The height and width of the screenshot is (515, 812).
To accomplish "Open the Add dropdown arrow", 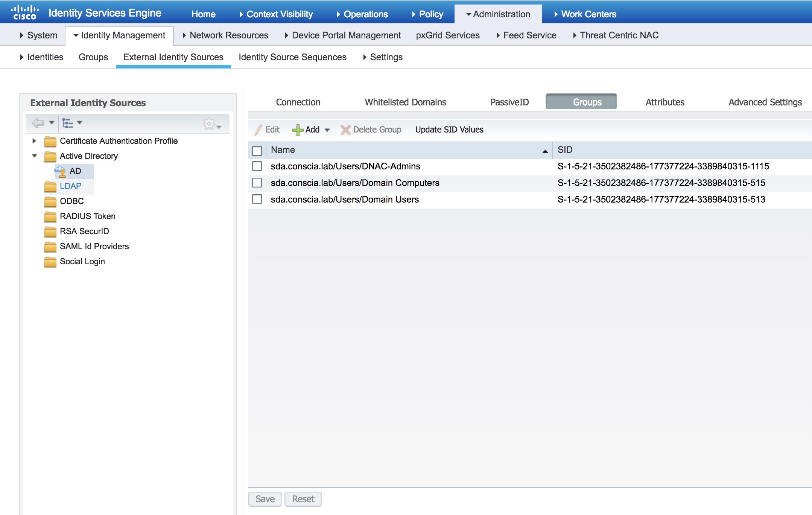I will (327, 130).
